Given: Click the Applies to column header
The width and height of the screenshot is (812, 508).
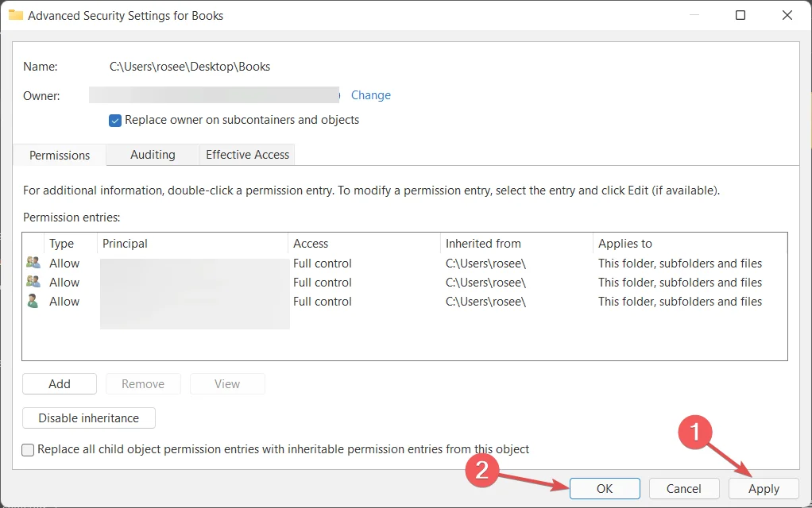Looking at the screenshot, I should [x=625, y=244].
